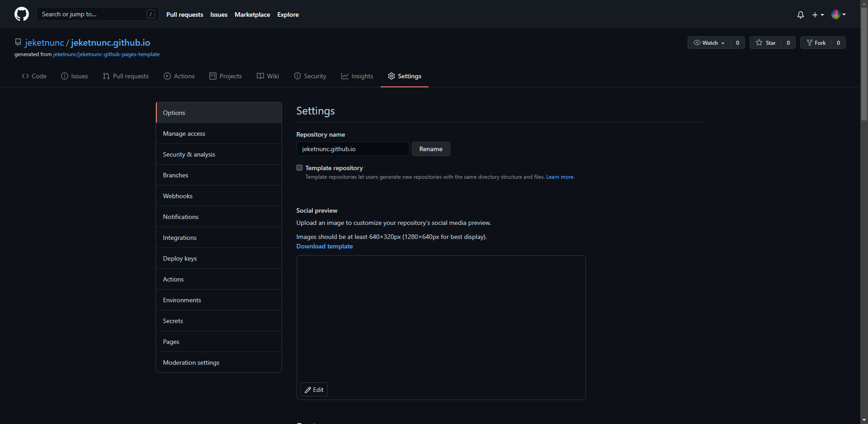
Task: Click the scrollbar down arrow
Action: 864,420
